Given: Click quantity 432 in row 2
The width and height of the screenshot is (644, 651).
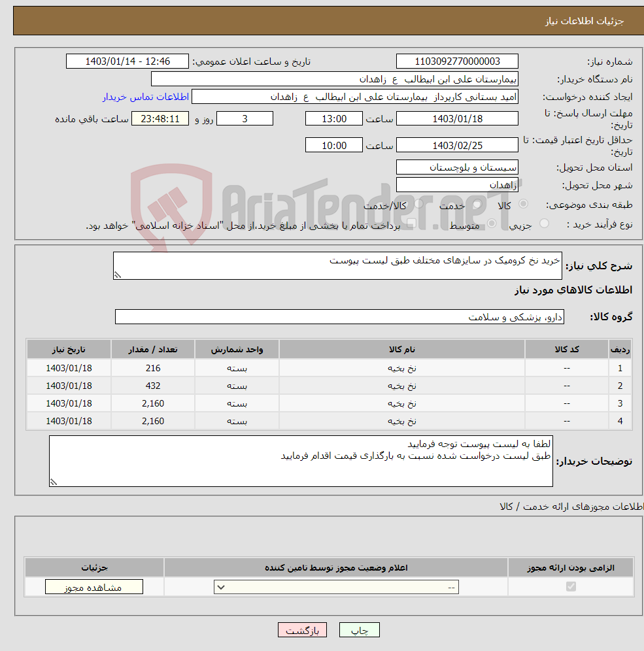Looking at the screenshot, I should pyautogui.click(x=153, y=386).
